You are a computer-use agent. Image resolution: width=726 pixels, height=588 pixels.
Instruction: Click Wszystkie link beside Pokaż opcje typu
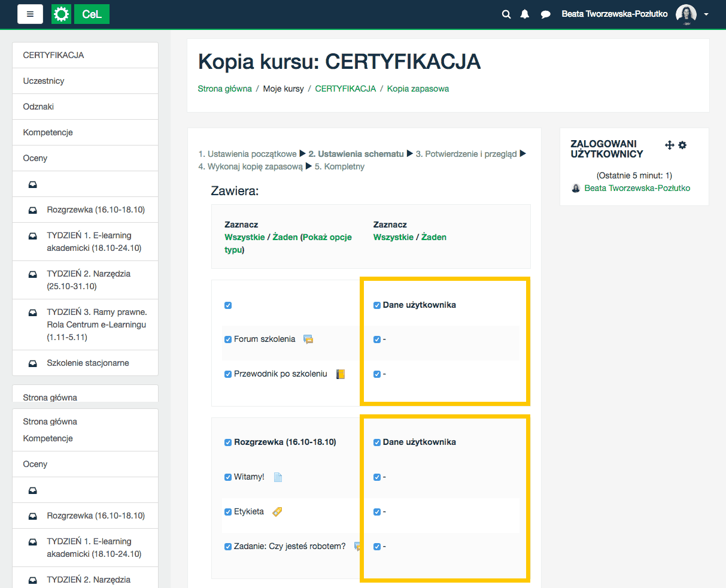tap(245, 237)
